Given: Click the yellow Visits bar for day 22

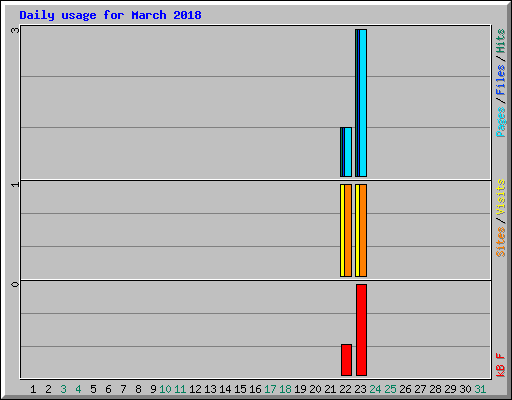Looking at the screenshot, I should [342, 230].
